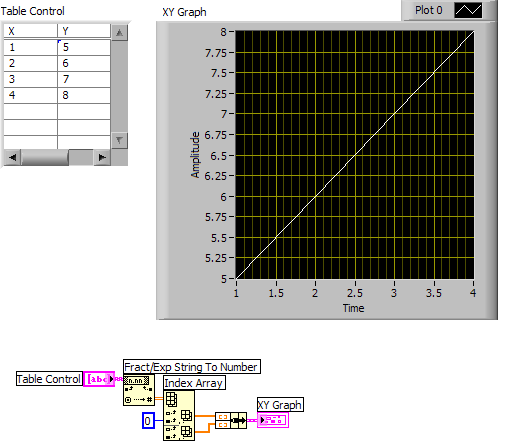
Task: Click the Time axis label
Action: (x=353, y=308)
